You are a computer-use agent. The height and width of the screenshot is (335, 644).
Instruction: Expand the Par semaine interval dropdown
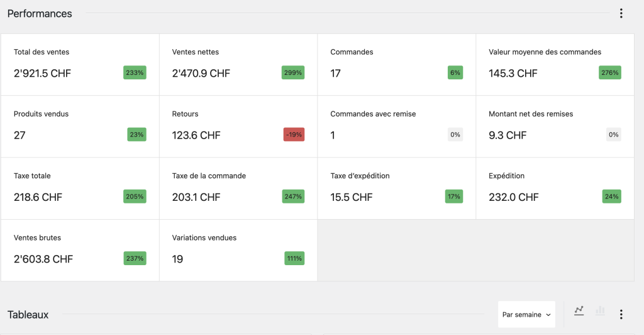[526, 314]
